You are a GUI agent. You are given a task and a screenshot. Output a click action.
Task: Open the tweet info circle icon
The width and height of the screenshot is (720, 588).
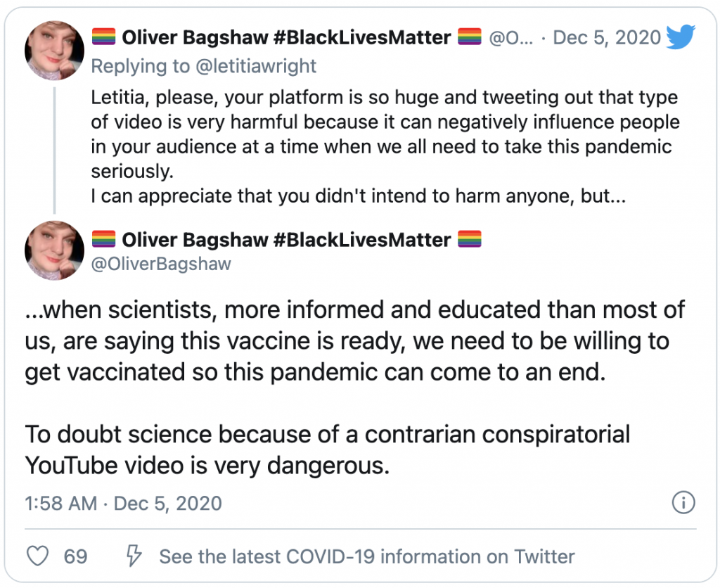coord(683,503)
